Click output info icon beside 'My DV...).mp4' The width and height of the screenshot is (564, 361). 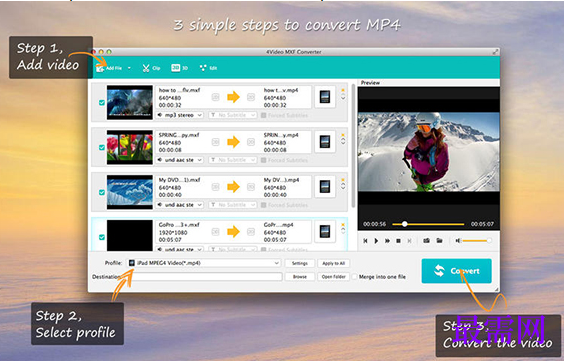point(251,187)
